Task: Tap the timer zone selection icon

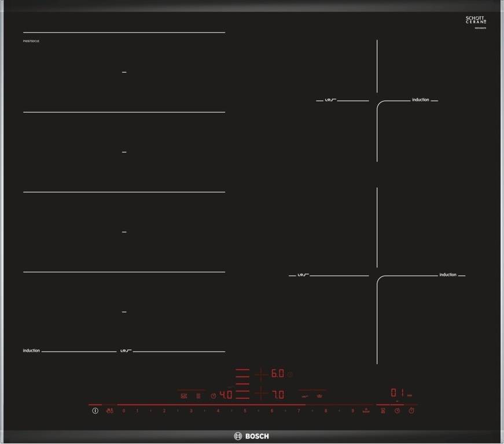Action: [x=383, y=410]
